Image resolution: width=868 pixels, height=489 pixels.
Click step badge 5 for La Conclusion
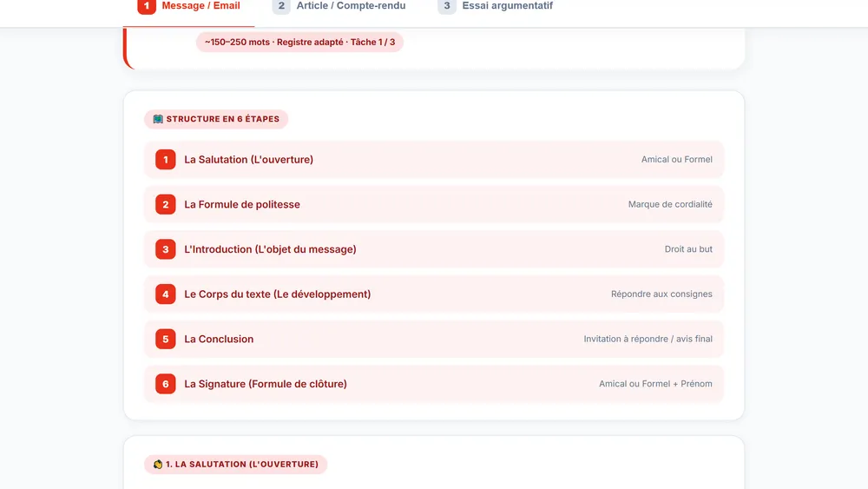coord(166,339)
